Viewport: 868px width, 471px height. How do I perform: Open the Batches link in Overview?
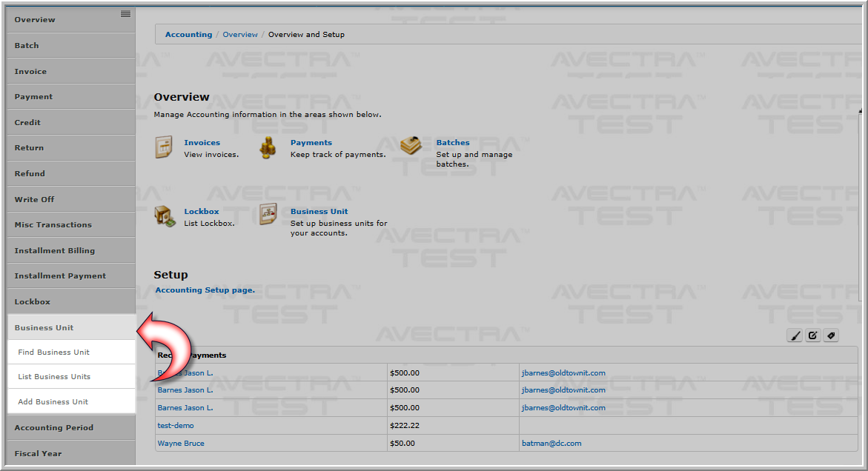point(453,143)
